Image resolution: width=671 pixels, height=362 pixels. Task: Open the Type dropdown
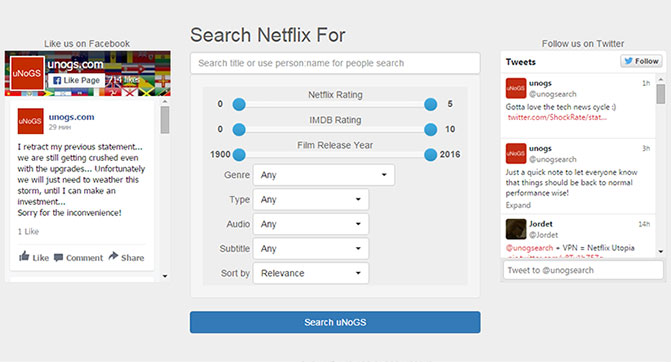pos(311,199)
